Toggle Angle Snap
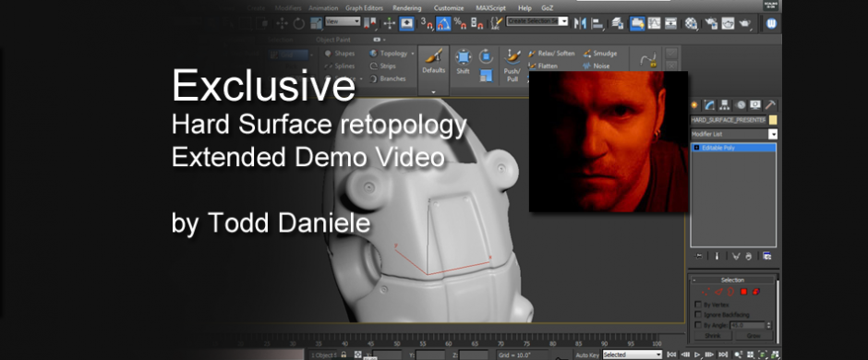 tap(443, 23)
